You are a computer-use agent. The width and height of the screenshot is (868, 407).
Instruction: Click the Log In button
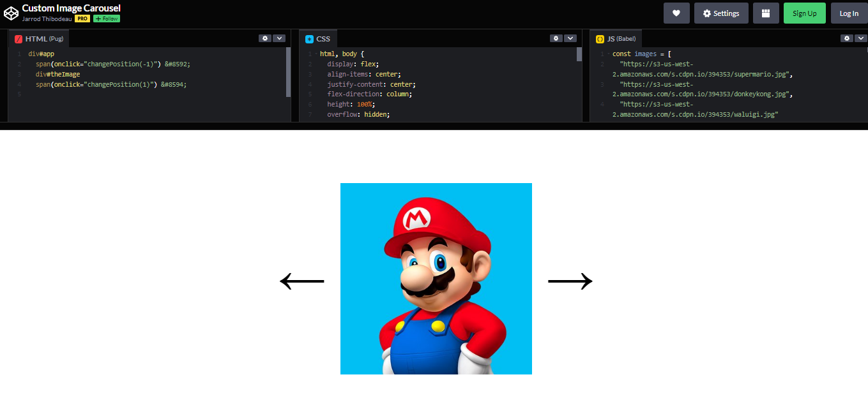(x=849, y=13)
